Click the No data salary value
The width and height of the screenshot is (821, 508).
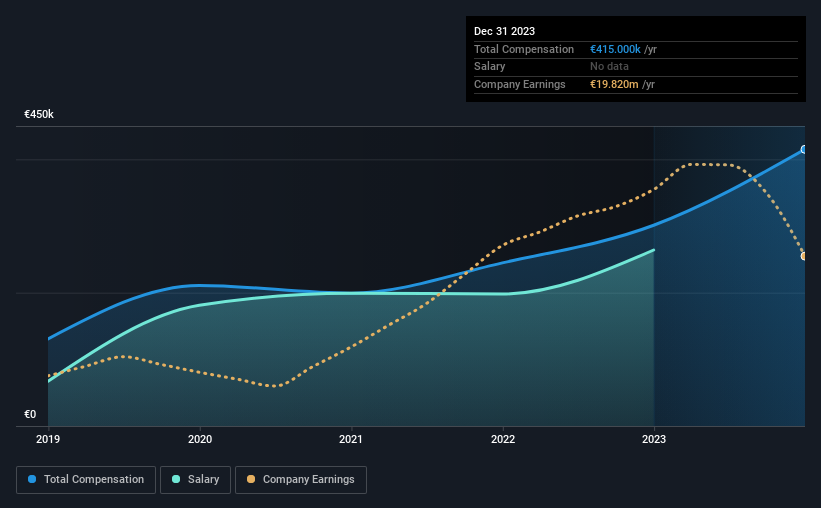pyautogui.click(x=609, y=67)
